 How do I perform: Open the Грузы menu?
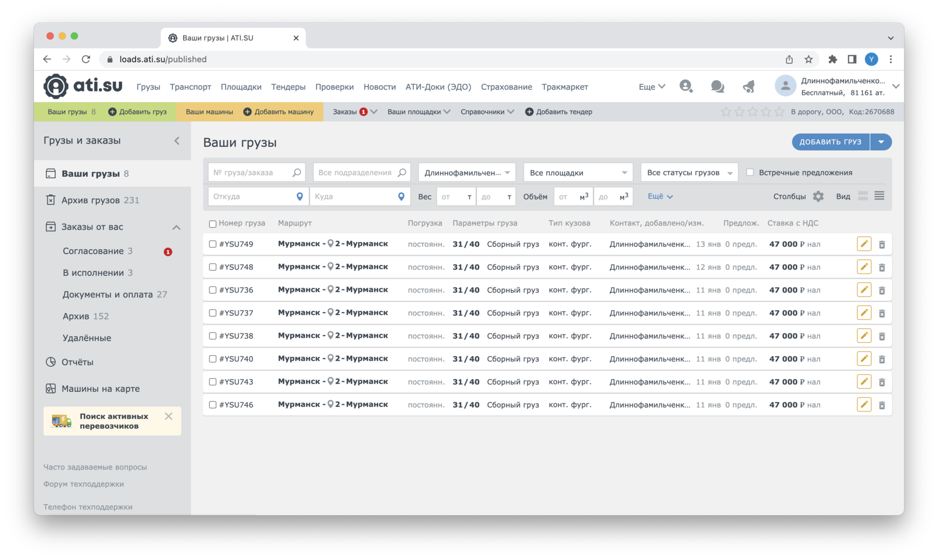(148, 87)
